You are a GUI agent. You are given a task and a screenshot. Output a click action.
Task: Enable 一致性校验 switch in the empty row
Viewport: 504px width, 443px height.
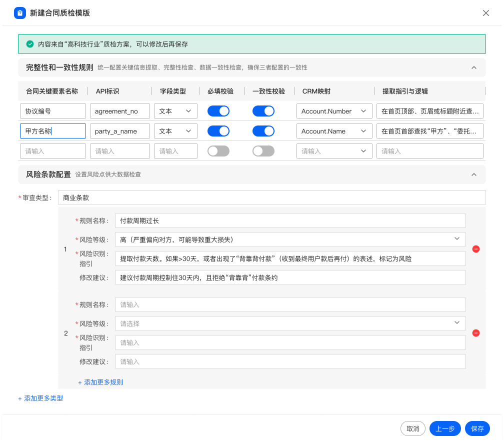[263, 151]
